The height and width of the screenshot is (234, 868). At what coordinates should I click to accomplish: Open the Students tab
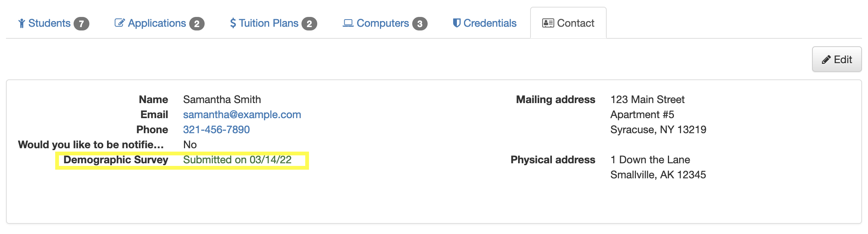(53, 23)
